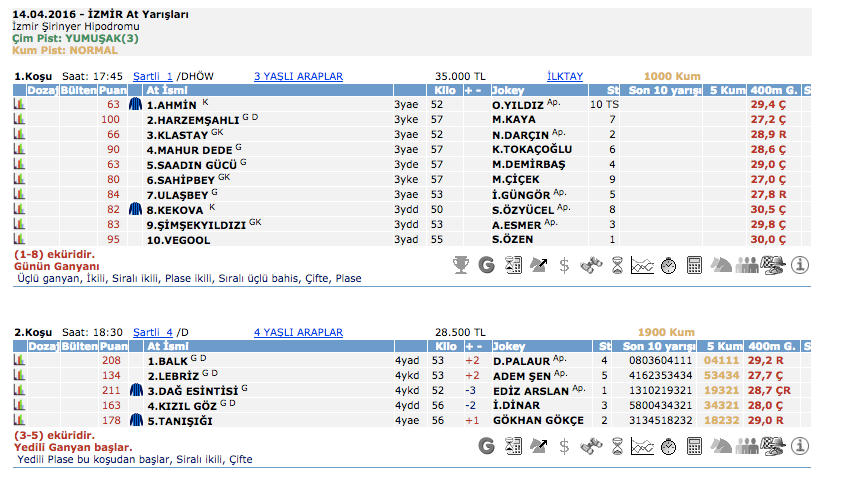Click the Şartli 1 link in race 1

pos(154,76)
